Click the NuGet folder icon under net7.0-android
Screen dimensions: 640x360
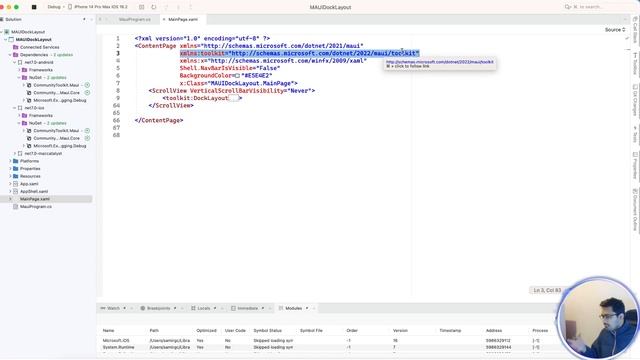(x=24, y=78)
